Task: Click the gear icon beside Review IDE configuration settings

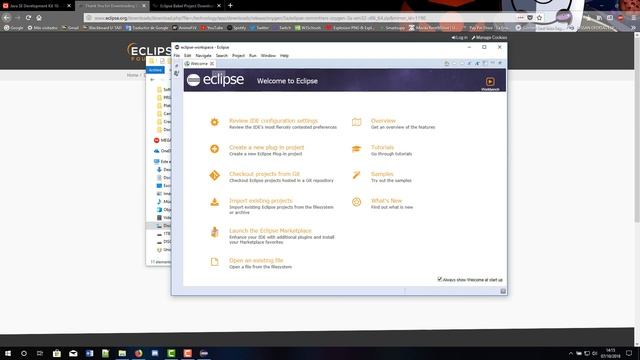Action: pos(214,122)
